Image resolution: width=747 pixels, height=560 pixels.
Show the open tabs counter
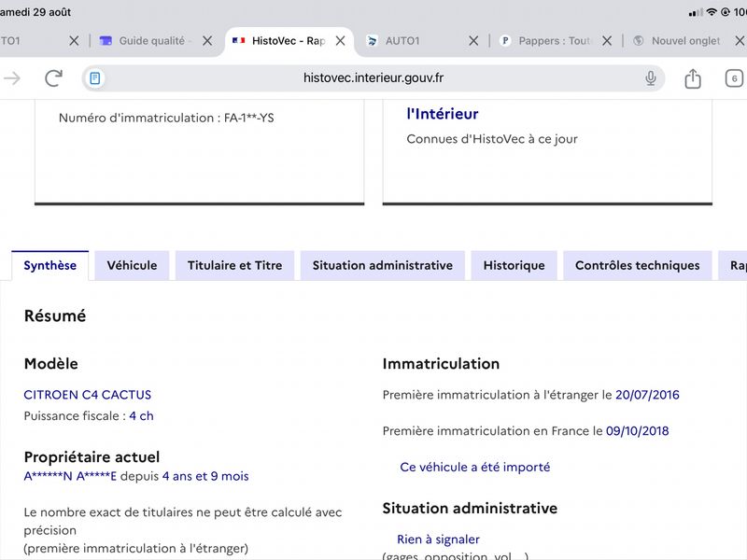pos(734,78)
